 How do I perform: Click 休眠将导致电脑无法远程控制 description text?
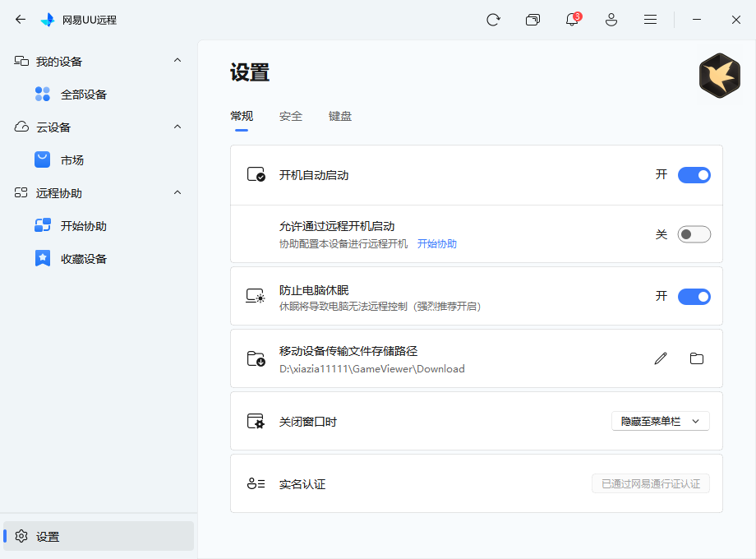tap(380, 307)
